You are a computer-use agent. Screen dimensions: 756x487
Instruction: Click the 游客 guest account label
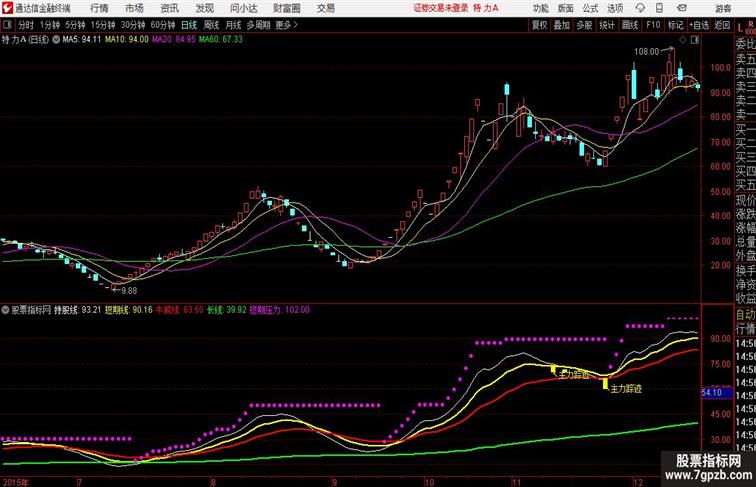(x=723, y=8)
